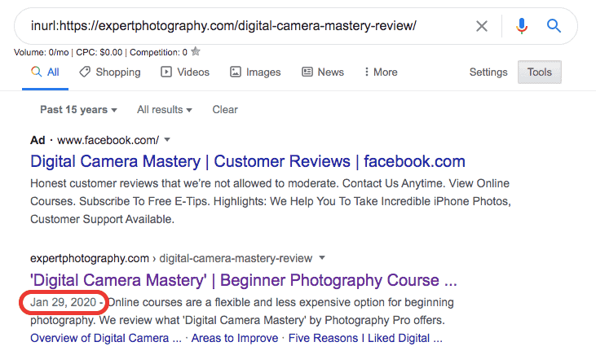Expand the All results dropdown

[165, 110]
